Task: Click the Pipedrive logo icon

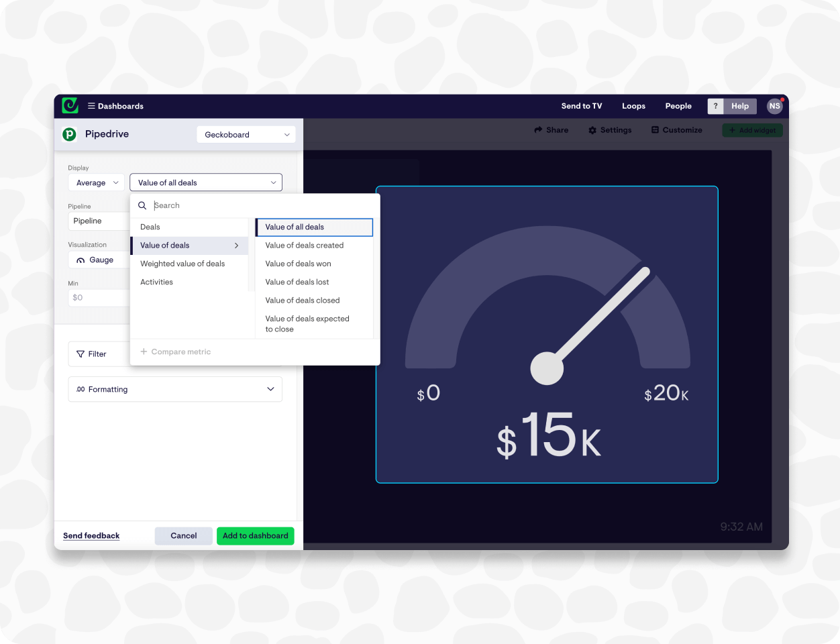Action: pos(69,134)
